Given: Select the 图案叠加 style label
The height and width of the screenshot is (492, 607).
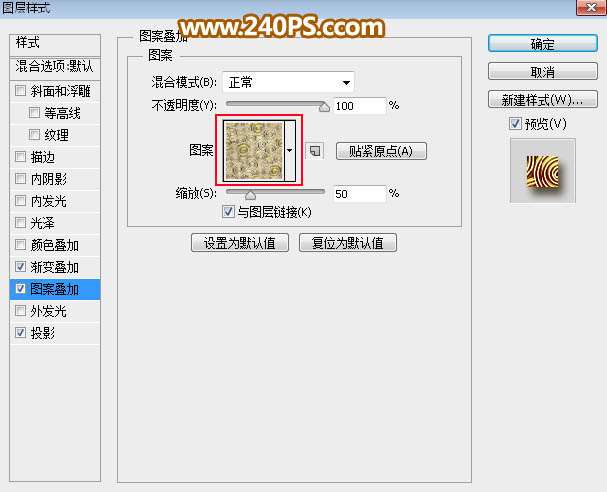Looking at the screenshot, I should pyautogui.click(x=55, y=289).
